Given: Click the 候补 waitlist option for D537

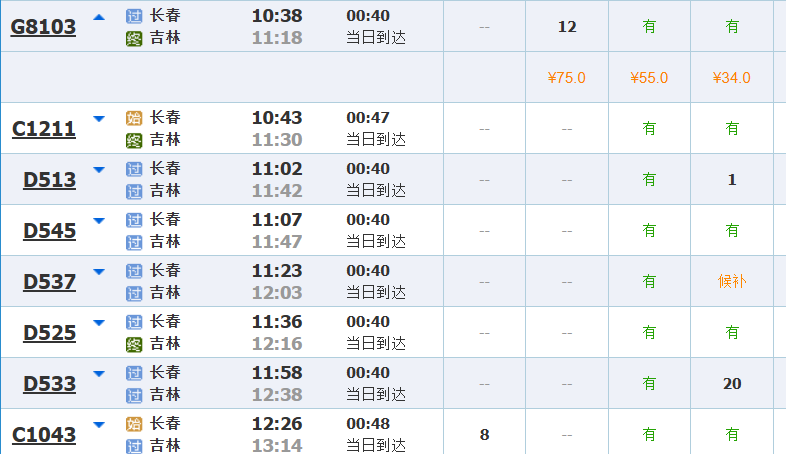Looking at the screenshot, I should (732, 281).
